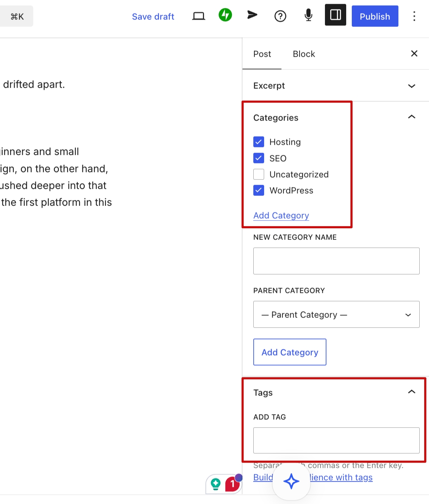429x504 pixels.
Task: Open the laptop preview icon
Action: (x=198, y=16)
